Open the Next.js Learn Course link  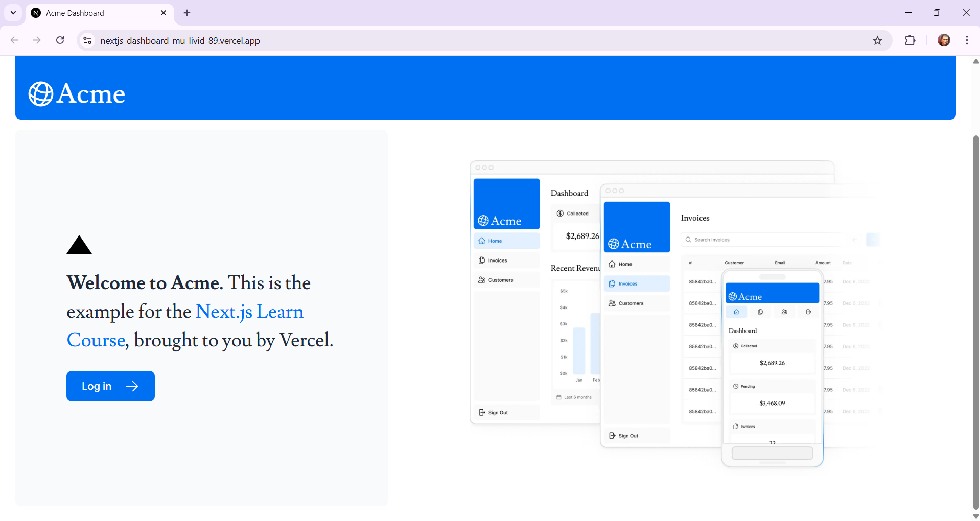[250, 311]
